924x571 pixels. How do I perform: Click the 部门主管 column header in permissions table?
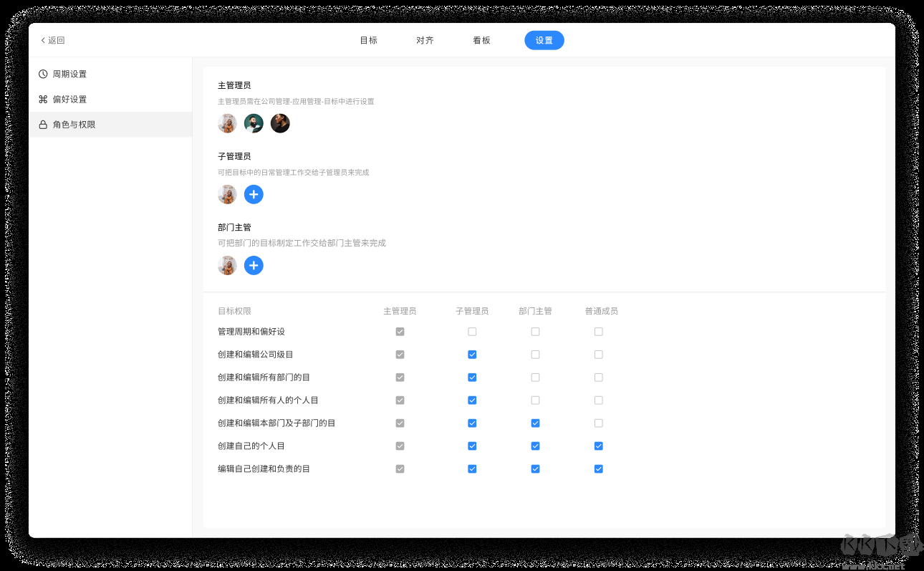tap(535, 312)
